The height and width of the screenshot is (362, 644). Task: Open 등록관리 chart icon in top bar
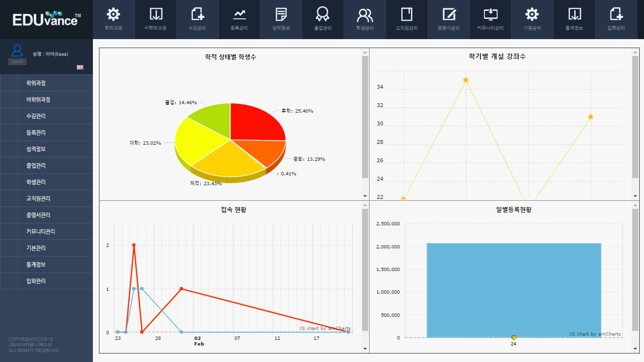(x=239, y=15)
